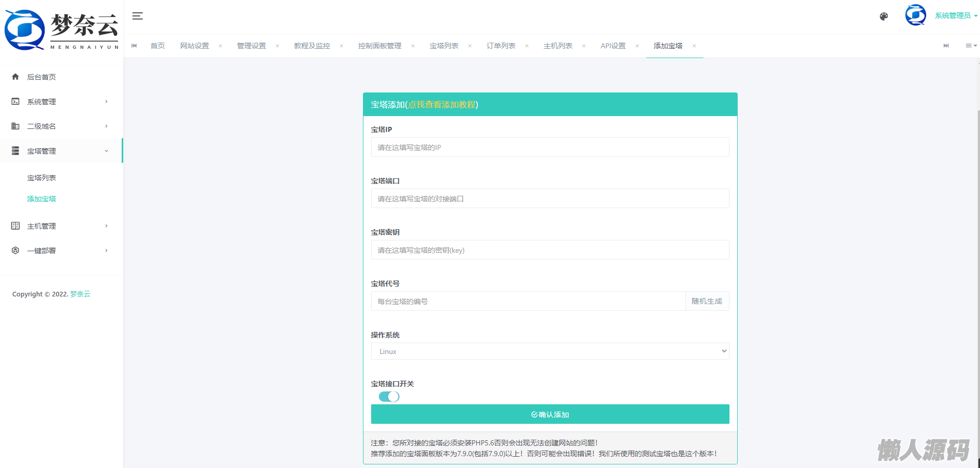Click the 宝塔IP input field
The width and height of the screenshot is (980, 468).
pyautogui.click(x=549, y=147)
